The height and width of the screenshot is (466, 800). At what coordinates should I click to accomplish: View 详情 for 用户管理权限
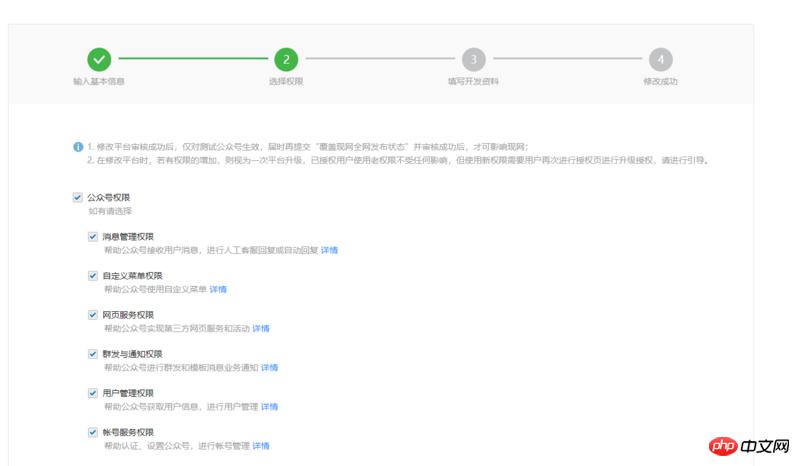(269, 407)
